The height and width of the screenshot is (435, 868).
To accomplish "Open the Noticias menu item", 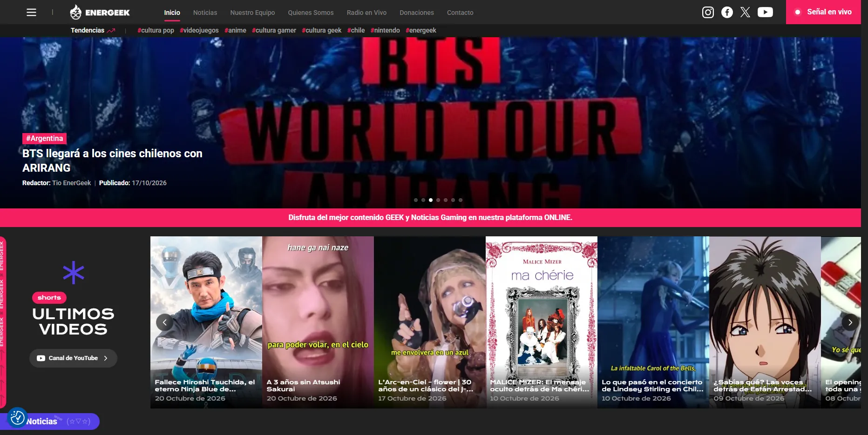I will click(x=205, y=13).
